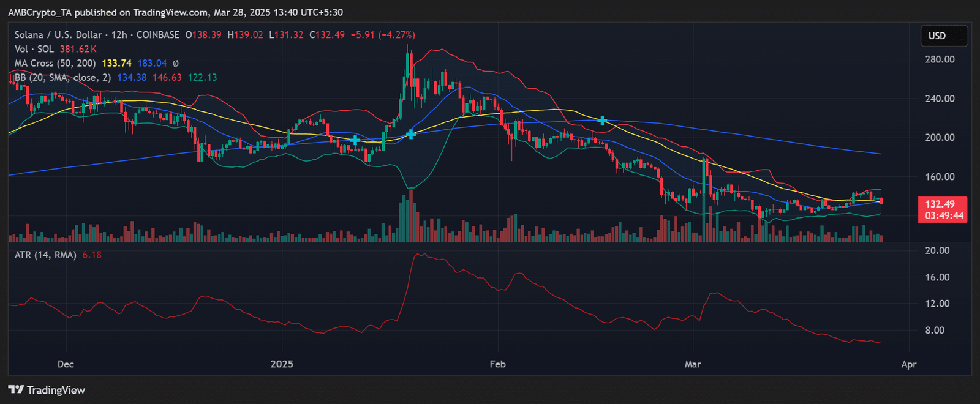Click the Vol · SOL indicator legend
Screen dimensions: 980x404
point(34,49)
